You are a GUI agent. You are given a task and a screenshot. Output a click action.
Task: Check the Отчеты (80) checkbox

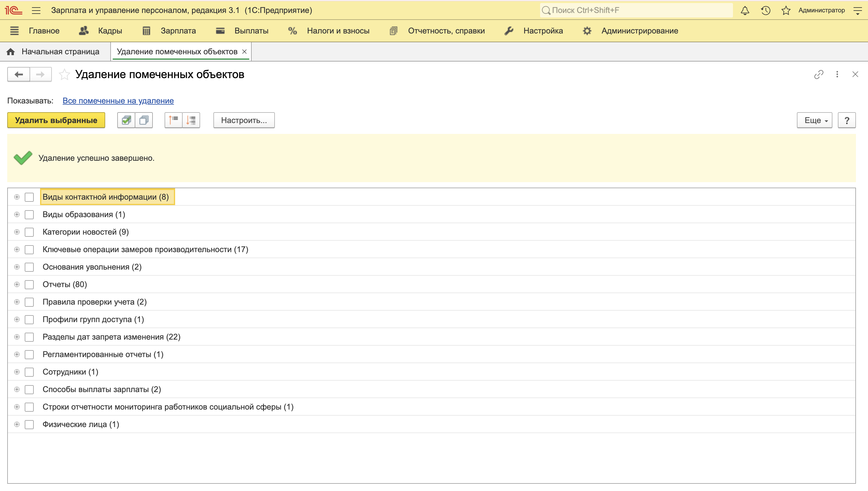pyautogui.click(x=29, y=284)
